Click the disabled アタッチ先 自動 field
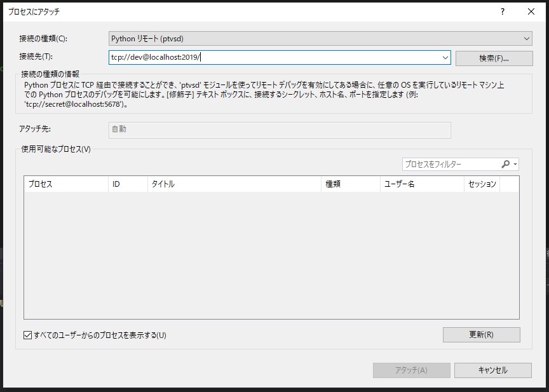 [x=280, y=130]
